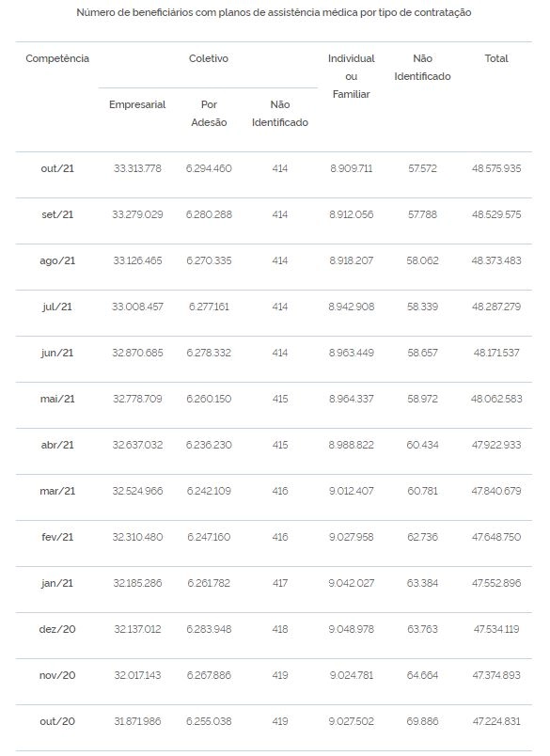Click the Por Adesão column header
Image resolution: width=550 pixels, height=756 pixels.
pyautogui.click(x=209, y=113)
